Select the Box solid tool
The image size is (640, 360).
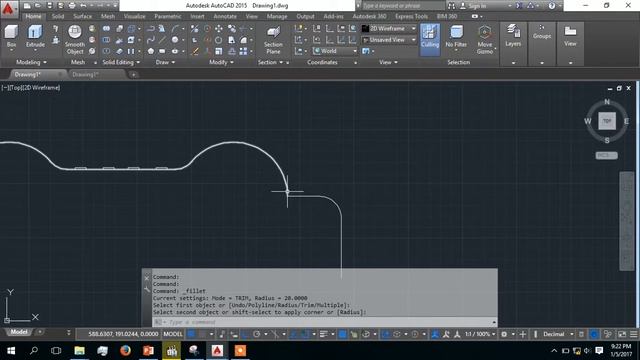pyautogui.click(x=11, y=36)
